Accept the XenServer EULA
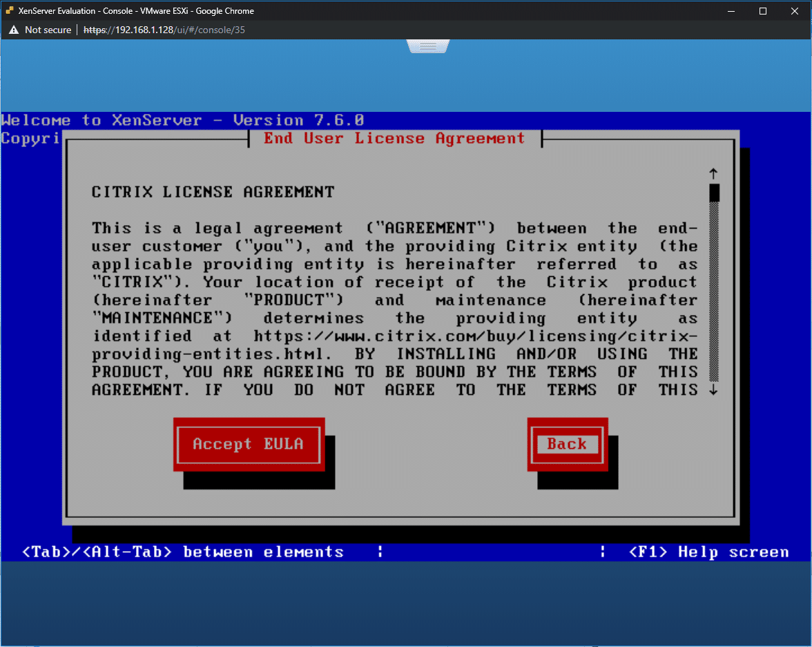 point(249,445)
